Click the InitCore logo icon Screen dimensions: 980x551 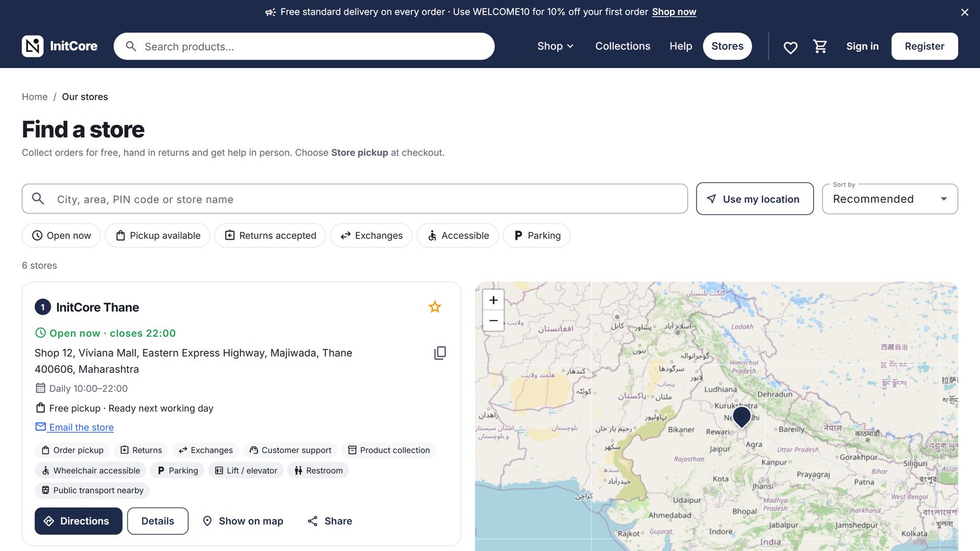pyautogui.click(x=32, y=46)
